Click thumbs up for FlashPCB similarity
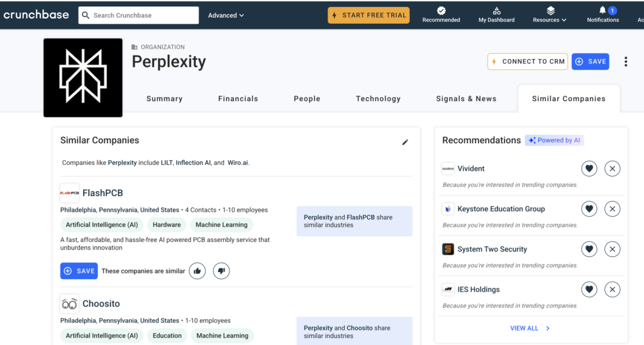Image resolution: width=644 pixels, height=345 pixels. 197,271
